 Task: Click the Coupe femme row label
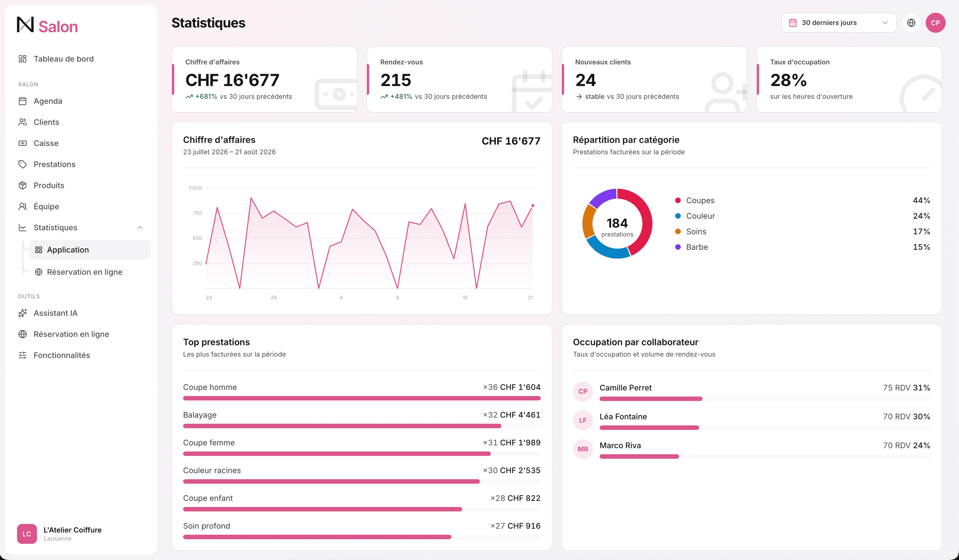(209, 443)
